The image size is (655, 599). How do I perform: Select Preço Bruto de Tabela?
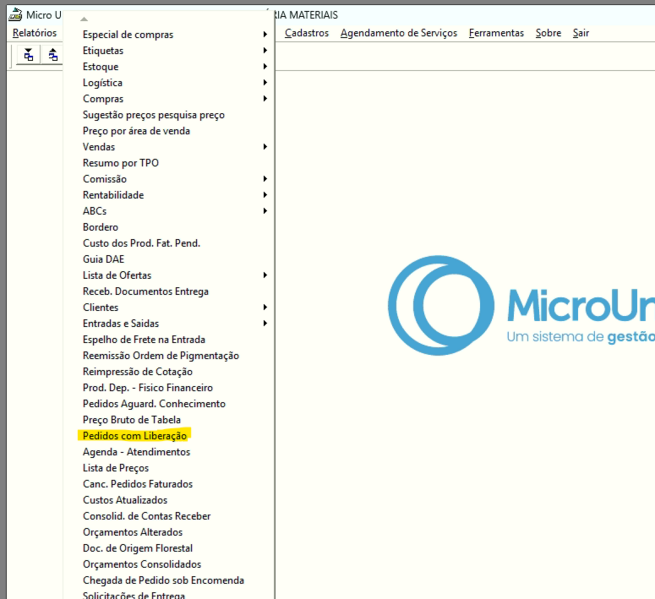[169, 420]
